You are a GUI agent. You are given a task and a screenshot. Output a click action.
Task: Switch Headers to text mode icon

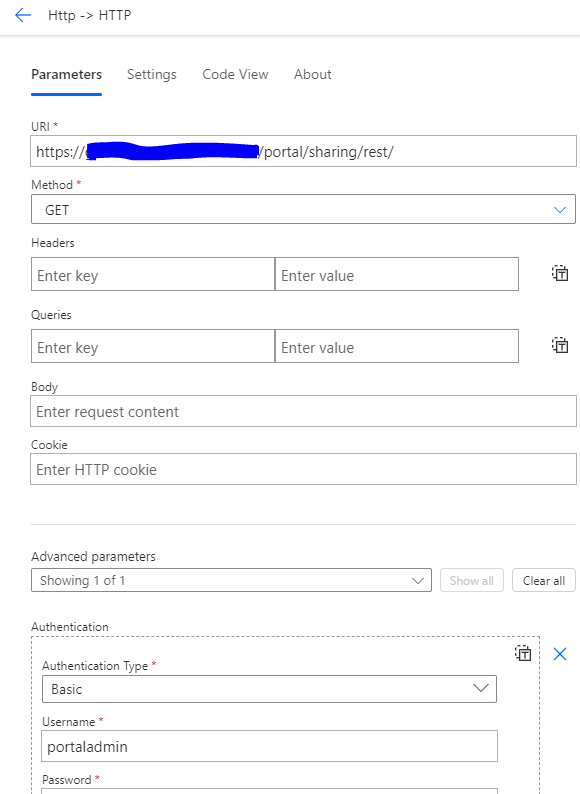click(560, 273)
